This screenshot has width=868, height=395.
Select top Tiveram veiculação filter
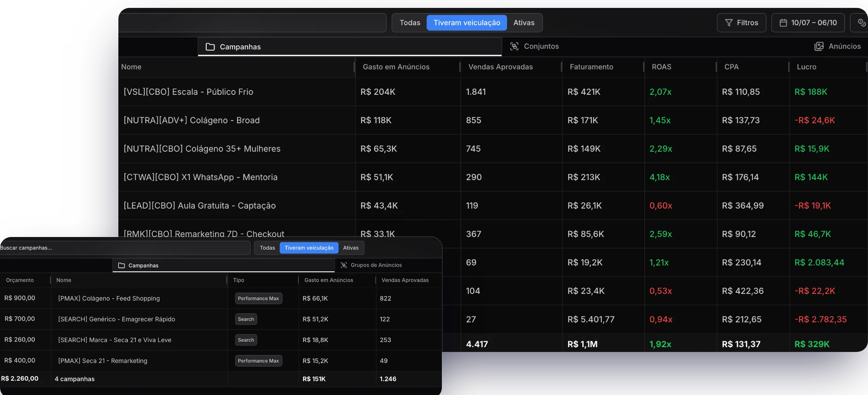467,23
